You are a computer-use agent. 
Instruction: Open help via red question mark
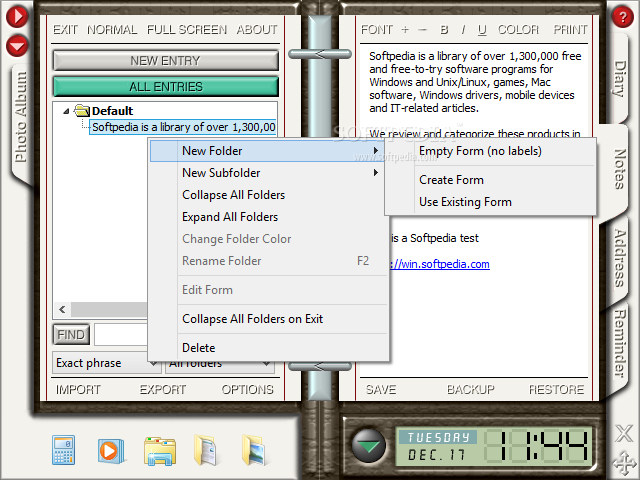[622, 17]
